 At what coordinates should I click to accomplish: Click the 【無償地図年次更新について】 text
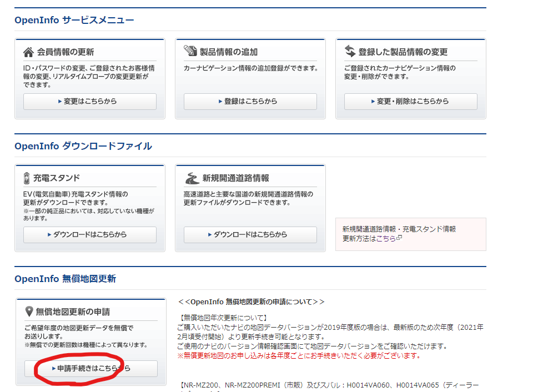coord(223,318)
